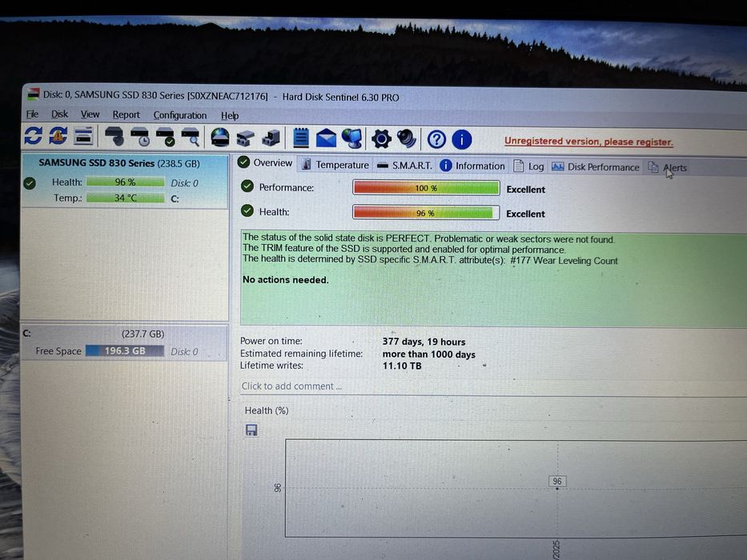The height and width of the screenshot is (560, 747).
Task: Open the Log tab
Action: [528, 166]
